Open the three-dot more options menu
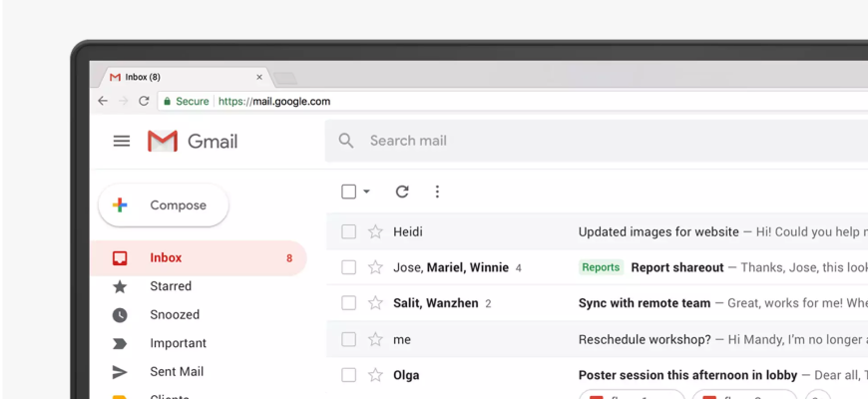Screen dimensions: 868x399 pyautogui.click(x=437, y=192)
